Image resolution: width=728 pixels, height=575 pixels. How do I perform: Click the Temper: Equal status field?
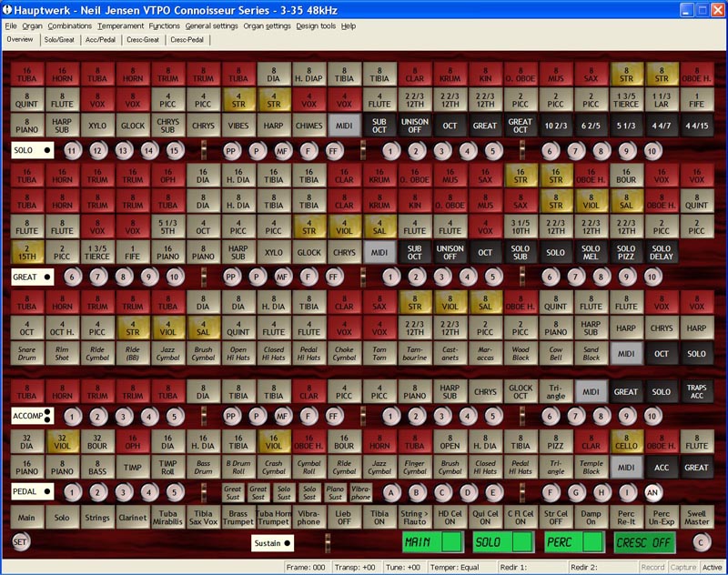pyautogui.click(x=461, y=567)
